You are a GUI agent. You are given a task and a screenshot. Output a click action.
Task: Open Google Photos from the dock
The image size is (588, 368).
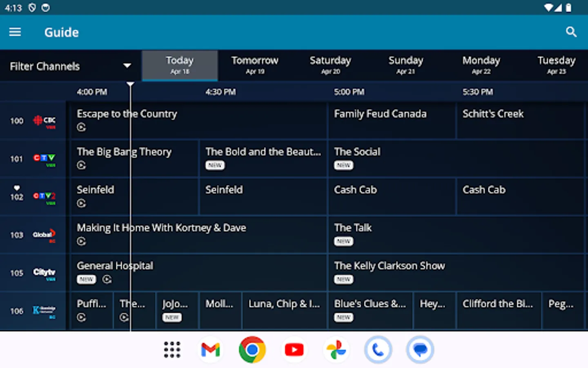pyautogui.click(x=336, y=350)
